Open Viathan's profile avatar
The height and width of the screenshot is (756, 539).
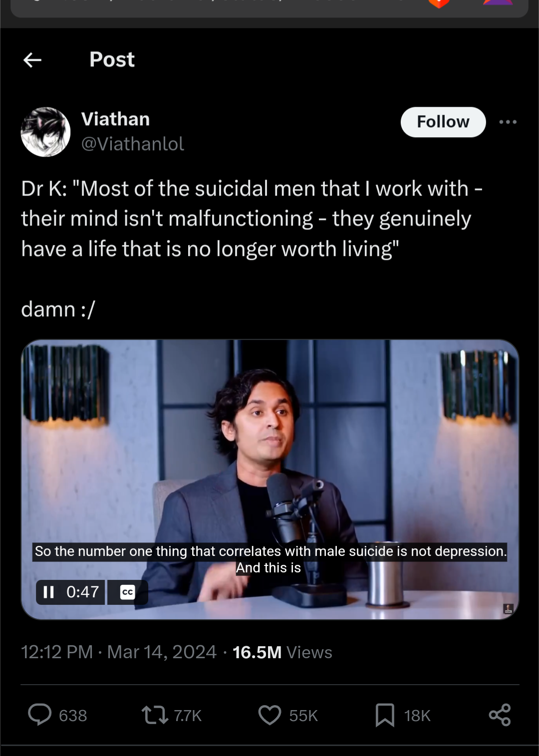45,132
